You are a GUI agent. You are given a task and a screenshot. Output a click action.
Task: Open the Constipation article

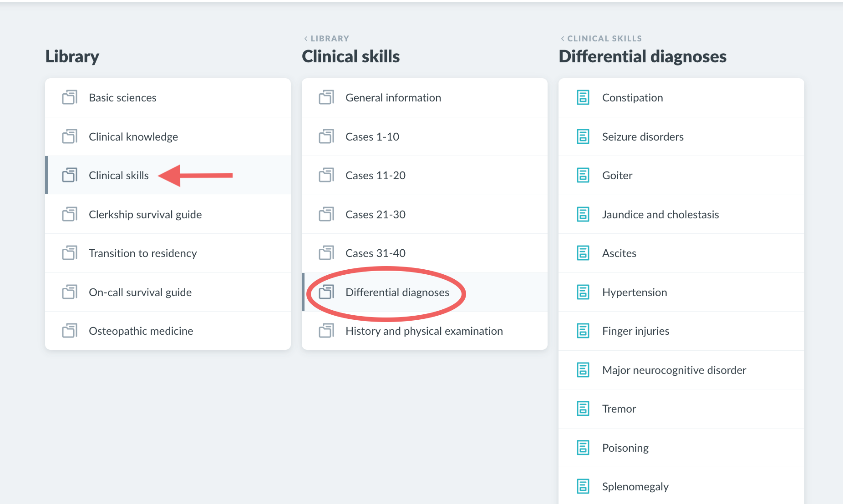click(x=681, y=98)
